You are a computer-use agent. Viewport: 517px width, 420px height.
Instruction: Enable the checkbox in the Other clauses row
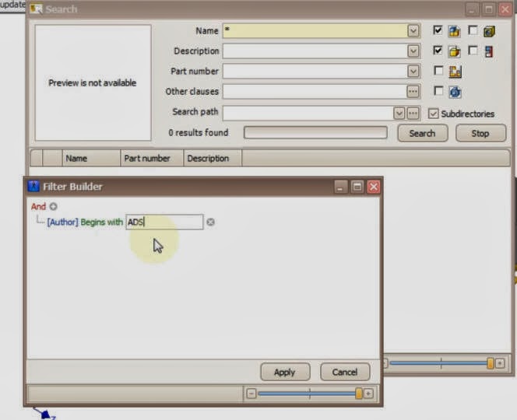(438, 90)
